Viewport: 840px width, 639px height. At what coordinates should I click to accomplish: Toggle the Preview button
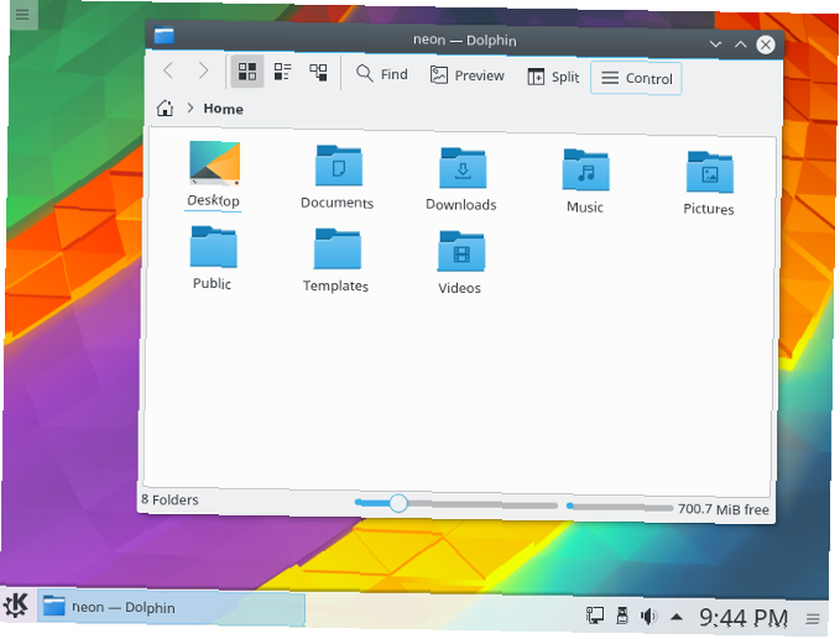467,75
